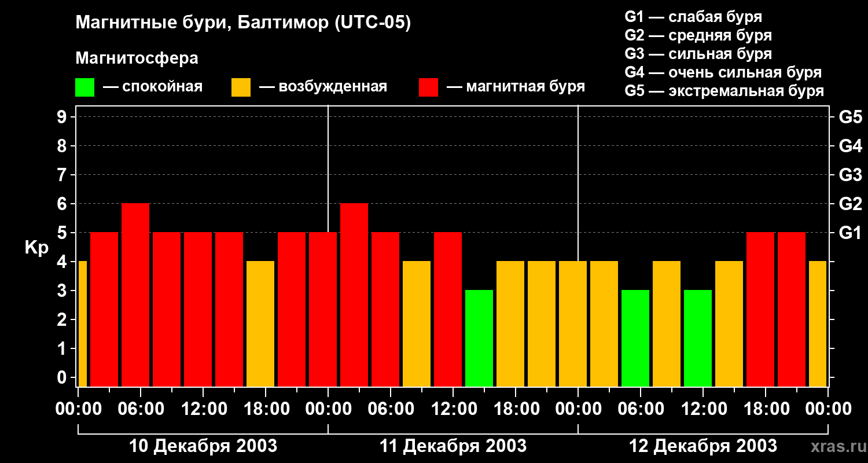Click the 'G4 — очень сильная буря' legend text

(723, 72)
